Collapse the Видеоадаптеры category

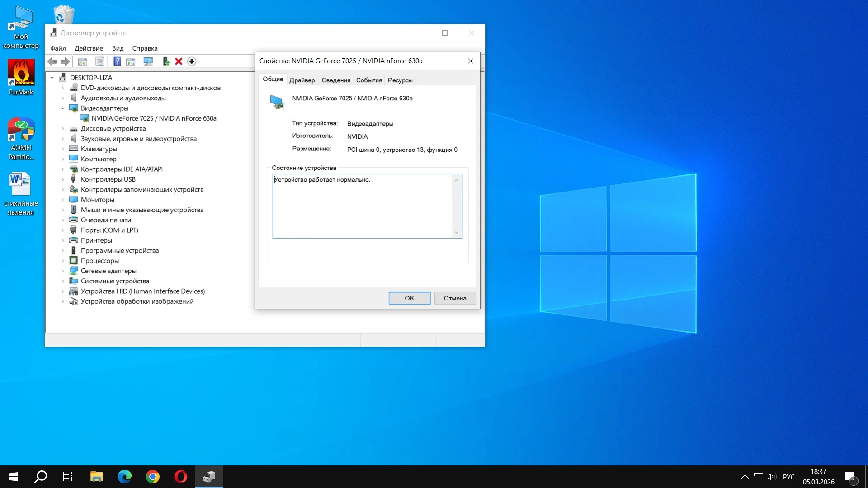click(x=63, y=108)
